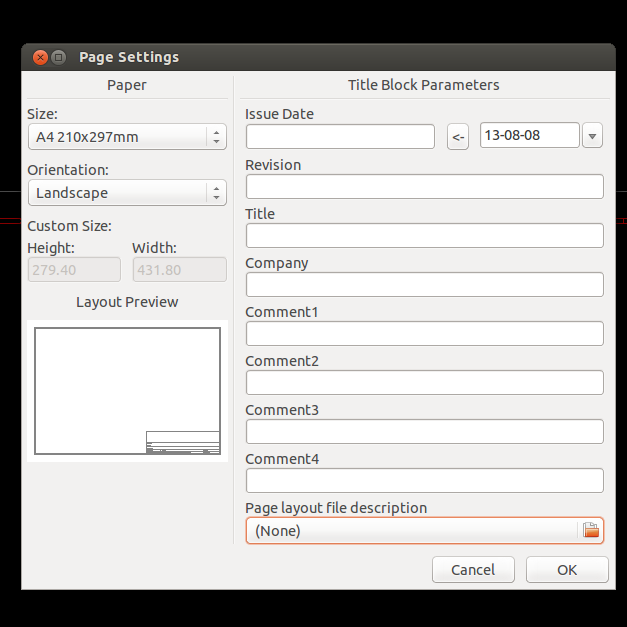Focus the Comment2 input box

tap(424, 383)
